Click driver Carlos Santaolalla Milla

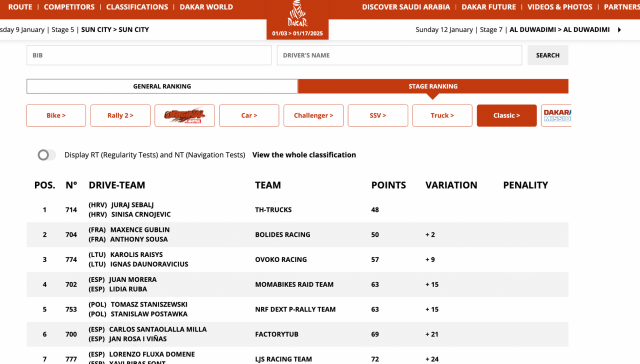click(x=158, y=329)
